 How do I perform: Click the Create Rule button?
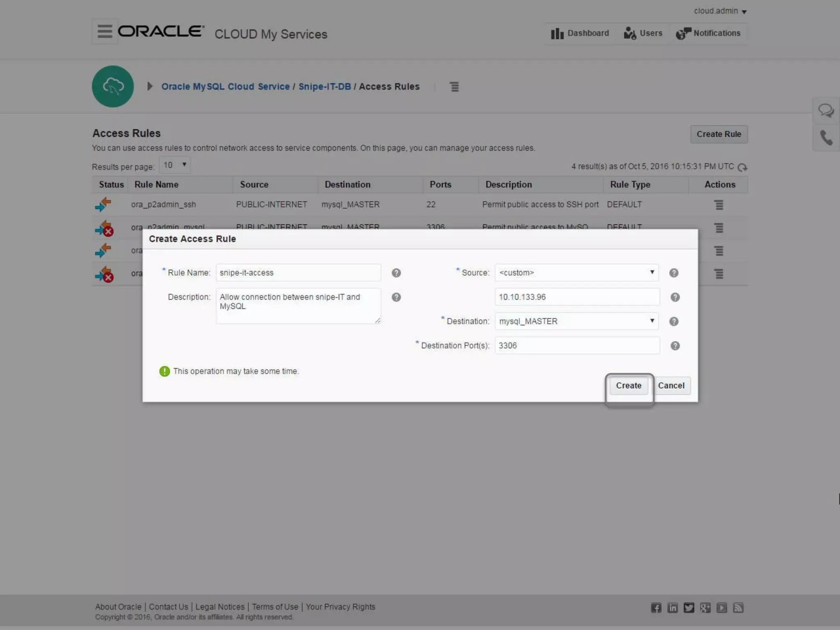point(719,134)
